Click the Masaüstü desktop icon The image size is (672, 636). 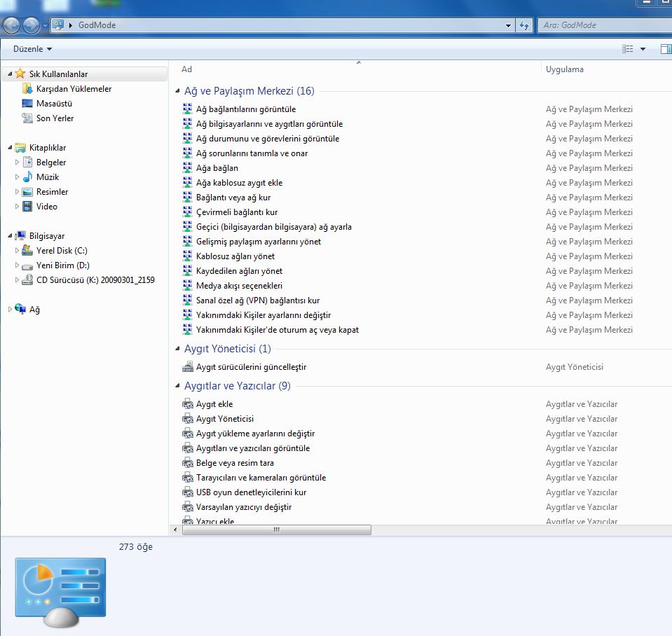(x=27, y=103)
